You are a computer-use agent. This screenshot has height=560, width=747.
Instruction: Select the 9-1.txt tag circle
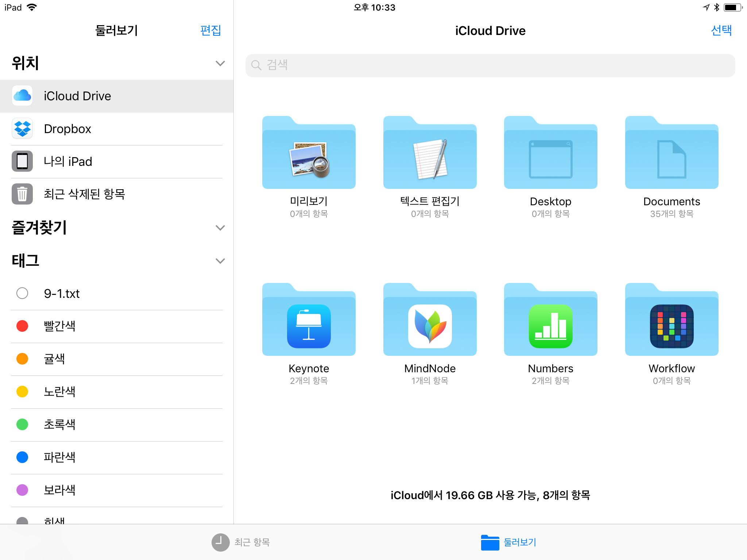point(22,293)
